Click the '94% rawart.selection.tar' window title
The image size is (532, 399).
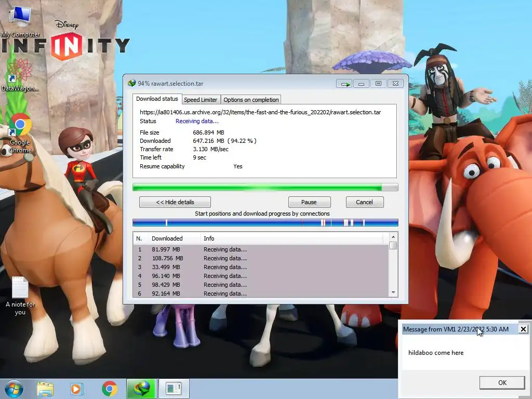click(170, 84)
